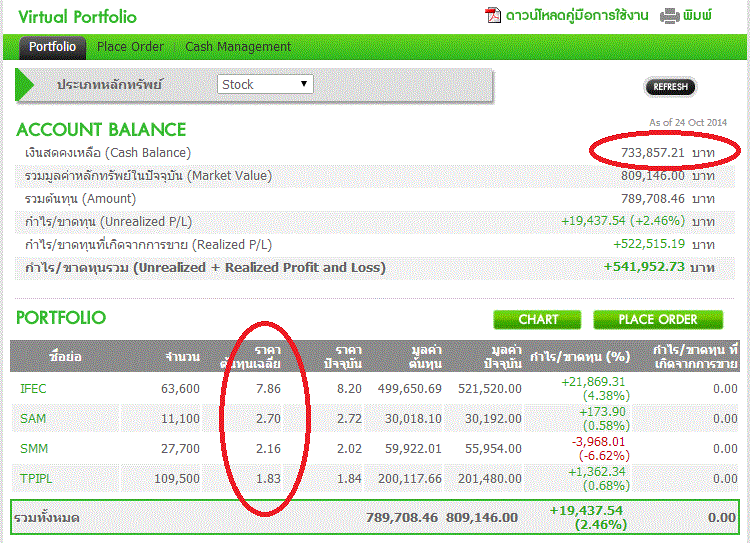This screenshot has width=753, height=543.
Task: Click the จำนวน column header
Action: (182, 357)
